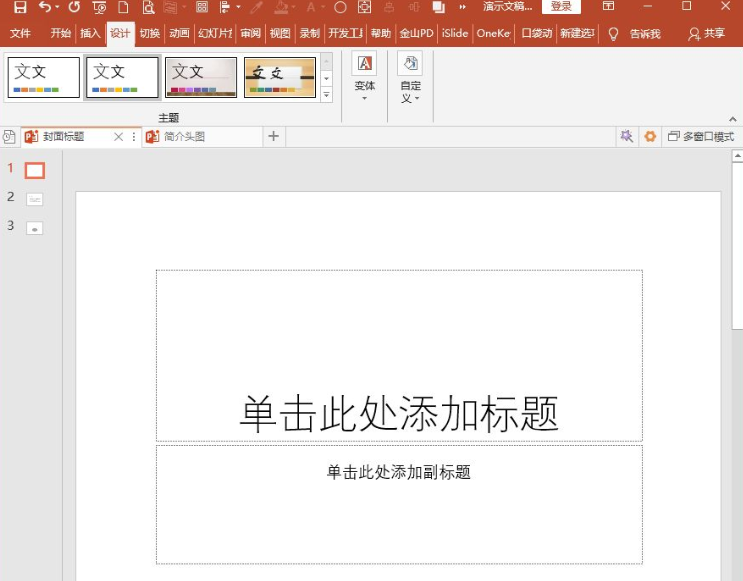Click the Ribbon display options icon

tap(608, 6)
